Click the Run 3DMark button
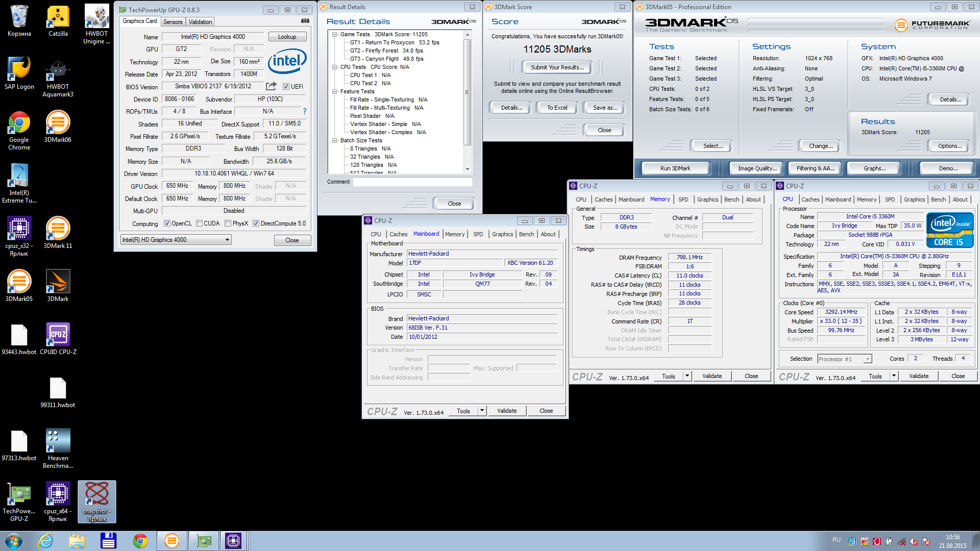 point(675,168)
